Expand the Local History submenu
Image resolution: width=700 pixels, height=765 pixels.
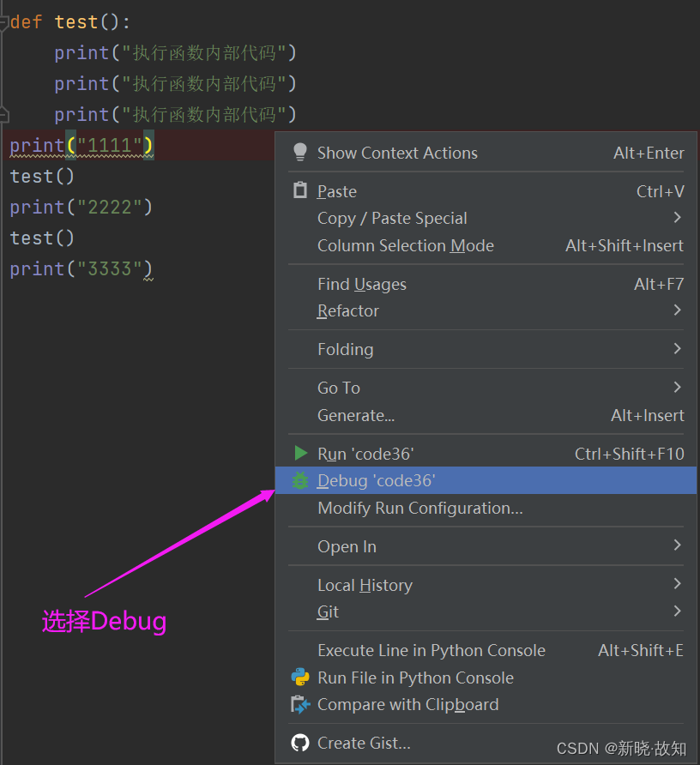coord(365,585)
